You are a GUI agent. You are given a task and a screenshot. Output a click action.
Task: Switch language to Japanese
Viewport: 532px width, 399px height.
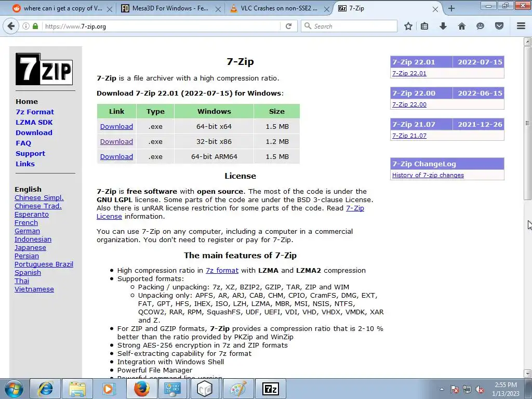30,248
